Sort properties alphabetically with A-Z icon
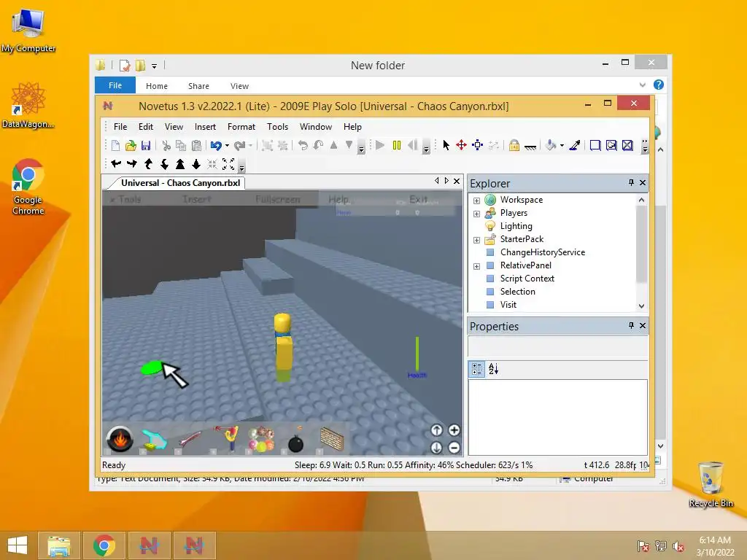Image resolution: width=747 pixels, height=560 pixels. pyautogui.click(x=494, y=368)
